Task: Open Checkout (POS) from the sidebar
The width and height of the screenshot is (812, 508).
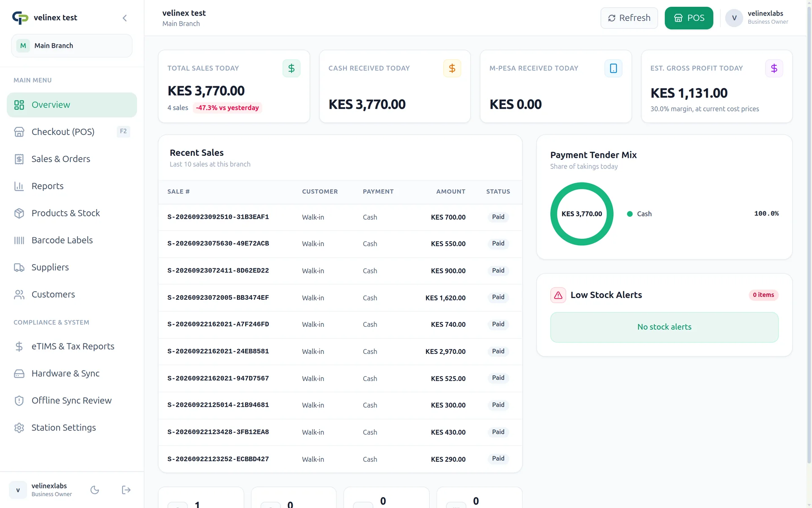Action: pos(72,132)
